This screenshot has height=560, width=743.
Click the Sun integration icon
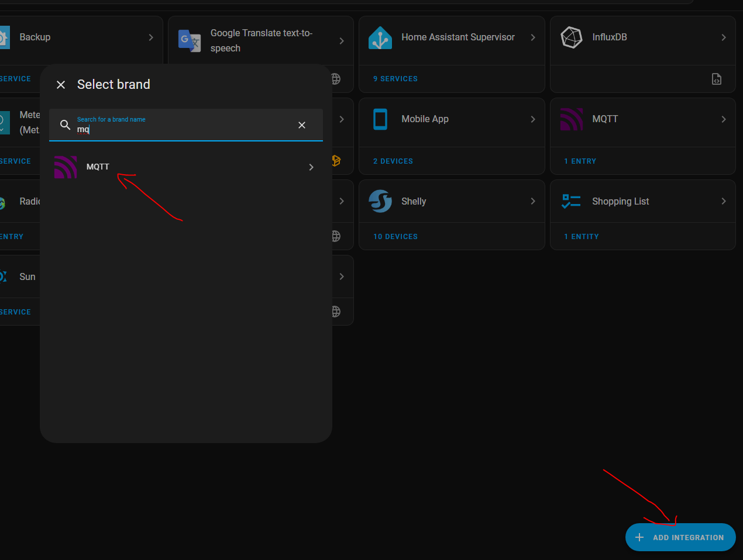pos(4,276)
